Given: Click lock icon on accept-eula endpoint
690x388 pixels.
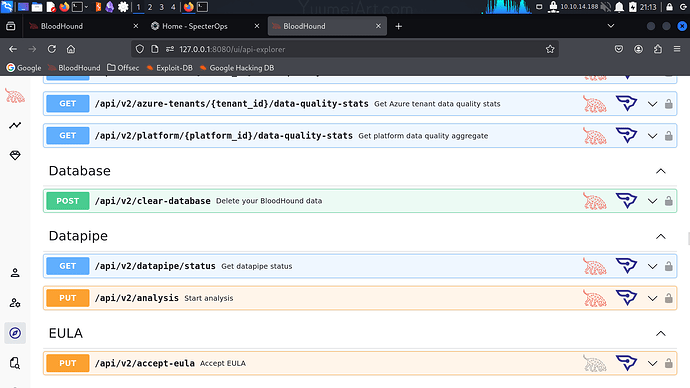Looking at the screenshot, I should pyautogui.click(x=668, y=363).
